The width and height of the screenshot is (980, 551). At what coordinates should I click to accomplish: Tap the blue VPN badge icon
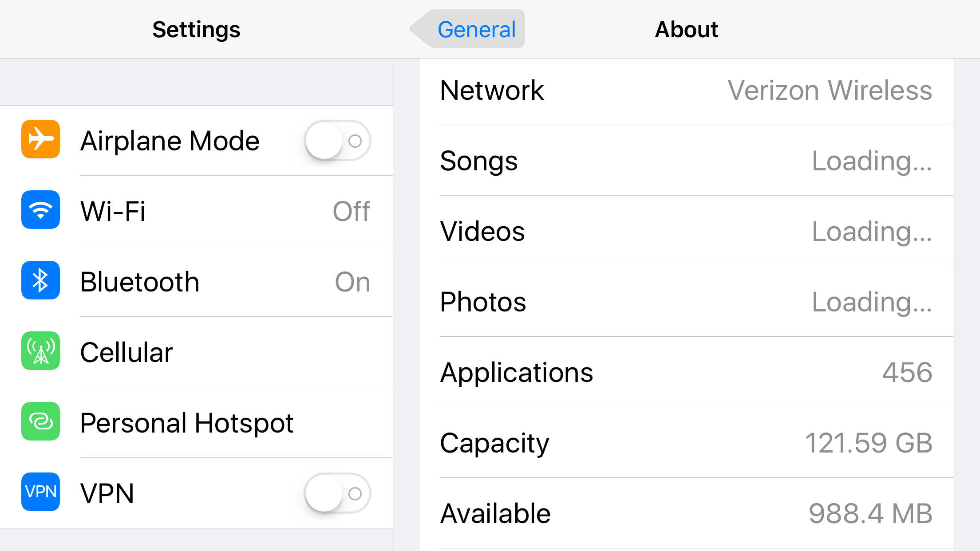point(40,492)
